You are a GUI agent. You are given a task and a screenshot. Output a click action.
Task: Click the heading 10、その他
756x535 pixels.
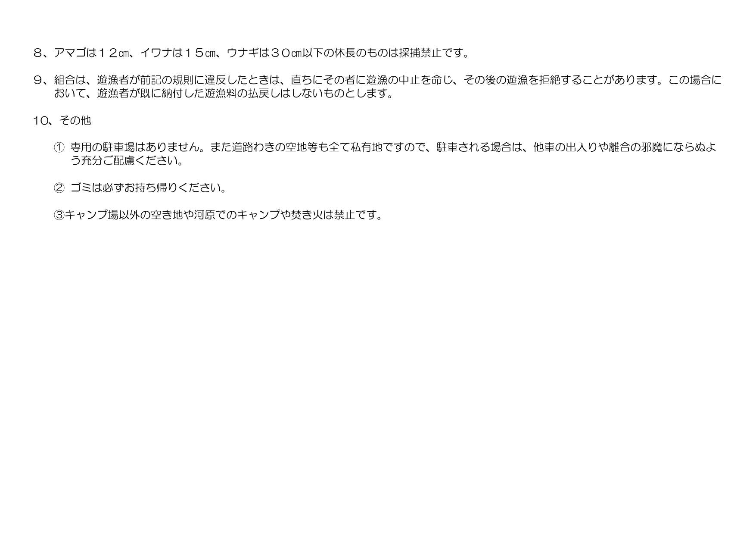pyautogui.click(x=62, y=120)
